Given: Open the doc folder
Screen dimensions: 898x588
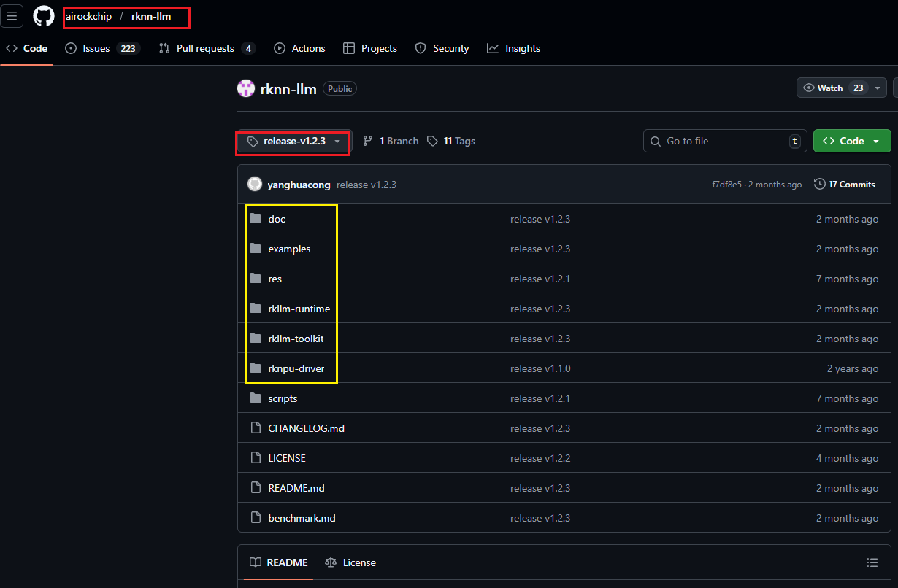Looking at the screenshot, I should point(277,219).
